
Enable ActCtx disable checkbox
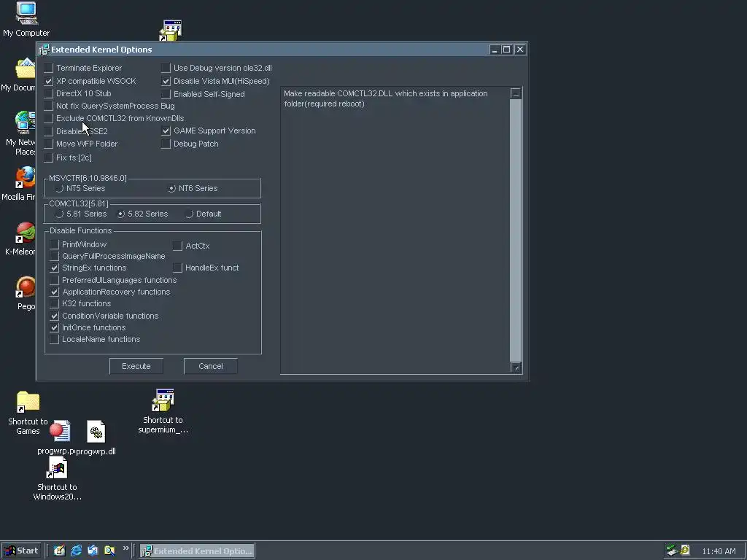pyautogui.click(x=178, y=246)
